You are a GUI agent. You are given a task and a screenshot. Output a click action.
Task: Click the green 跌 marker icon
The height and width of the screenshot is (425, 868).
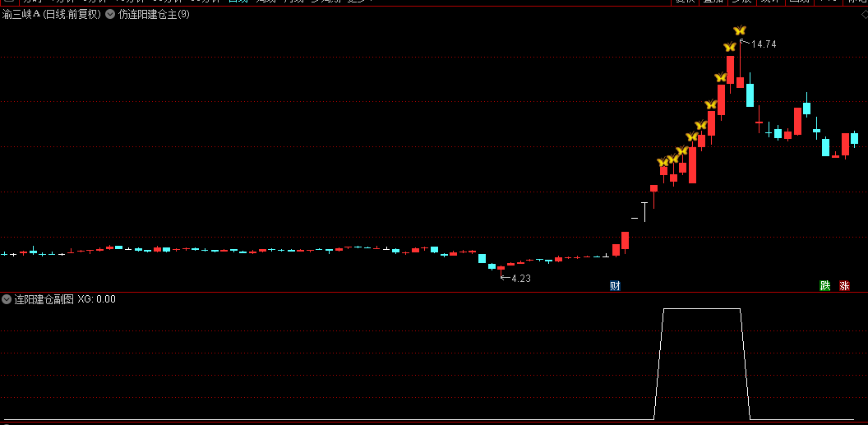click(824, 285)
